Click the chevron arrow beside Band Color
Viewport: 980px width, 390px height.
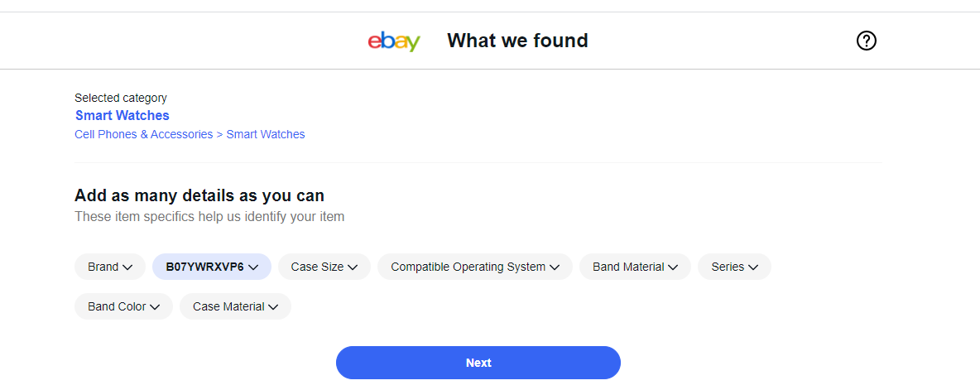(155, 307)
